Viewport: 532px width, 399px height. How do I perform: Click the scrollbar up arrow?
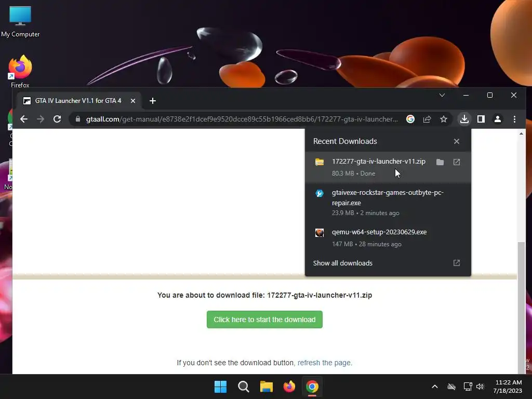(x=521, y=134)
